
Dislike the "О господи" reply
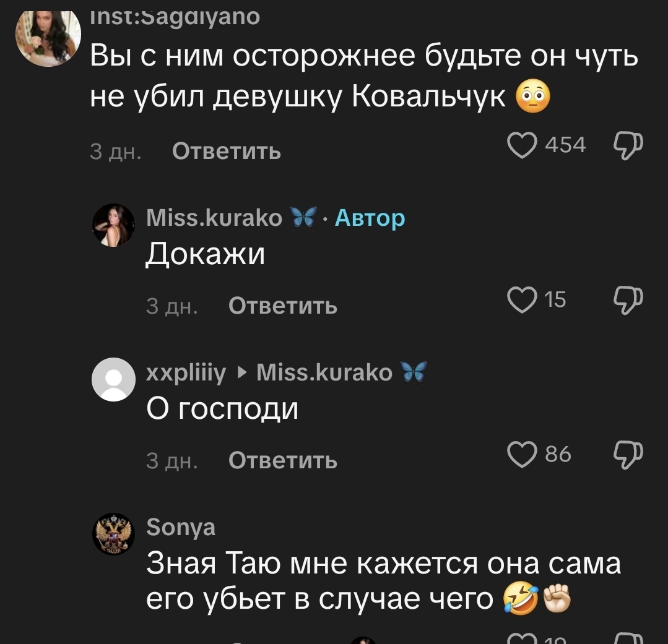(628, 455)
